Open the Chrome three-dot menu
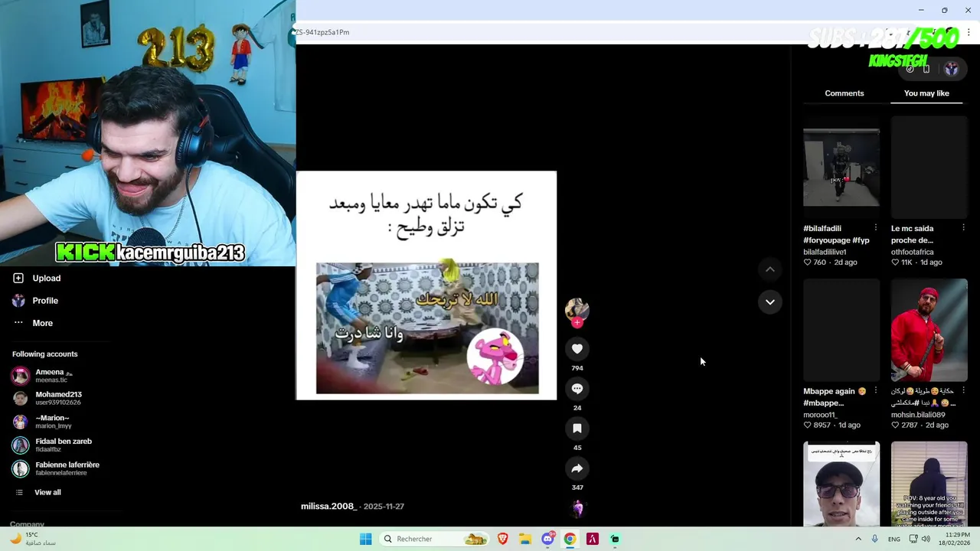 click(x=969, y=32)
